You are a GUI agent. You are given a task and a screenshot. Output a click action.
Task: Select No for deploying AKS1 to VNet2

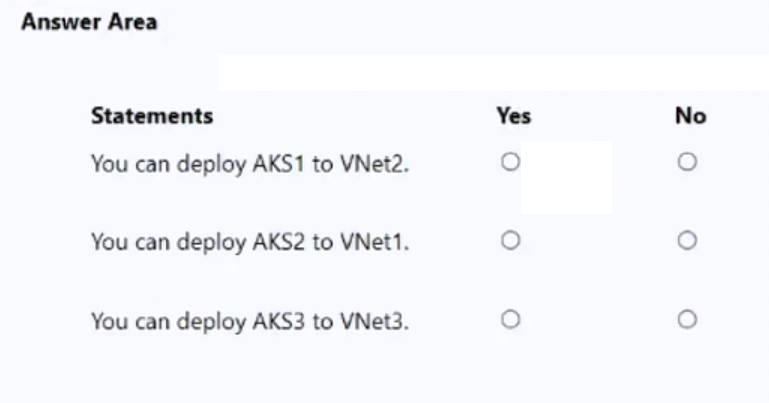click(x=687, y=162)
